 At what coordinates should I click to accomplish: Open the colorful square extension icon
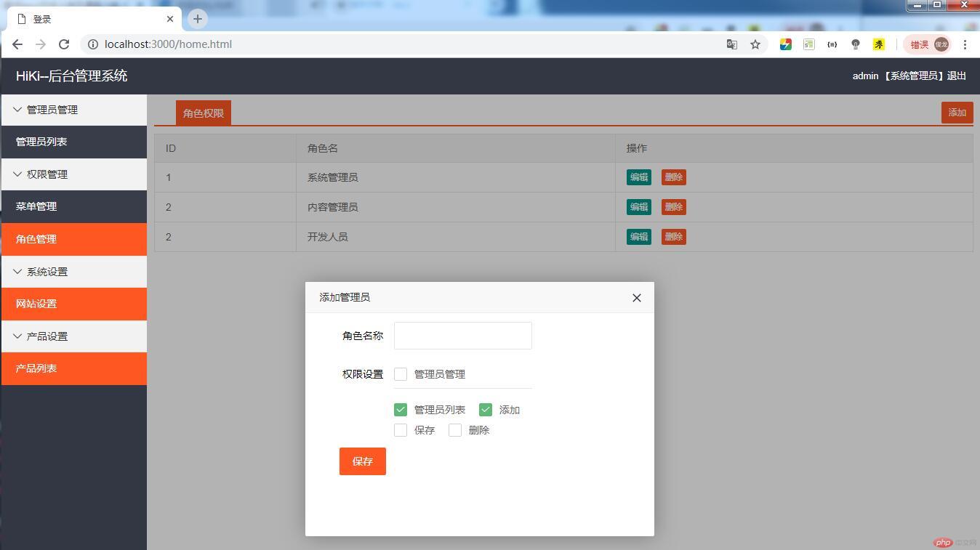[x=786, y=44]
